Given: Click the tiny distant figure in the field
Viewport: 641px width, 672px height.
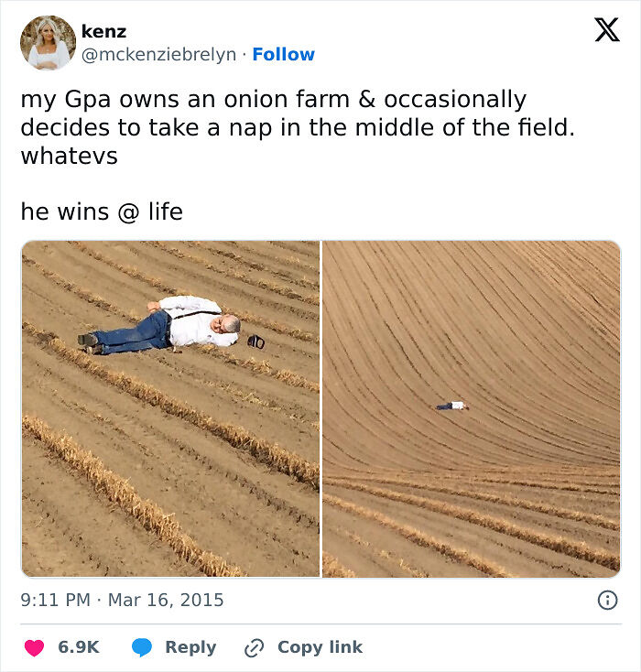Looking at the screenshot, I should coord(451,406).
